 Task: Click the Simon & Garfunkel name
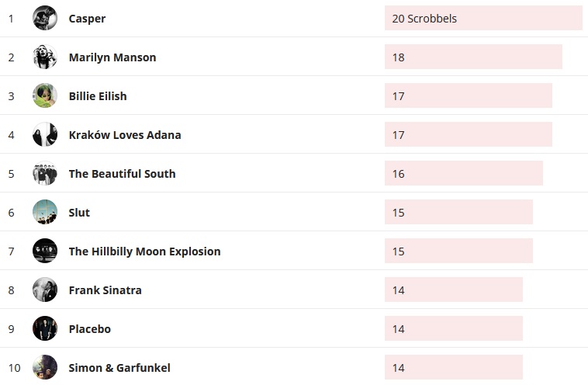(119, 368)
